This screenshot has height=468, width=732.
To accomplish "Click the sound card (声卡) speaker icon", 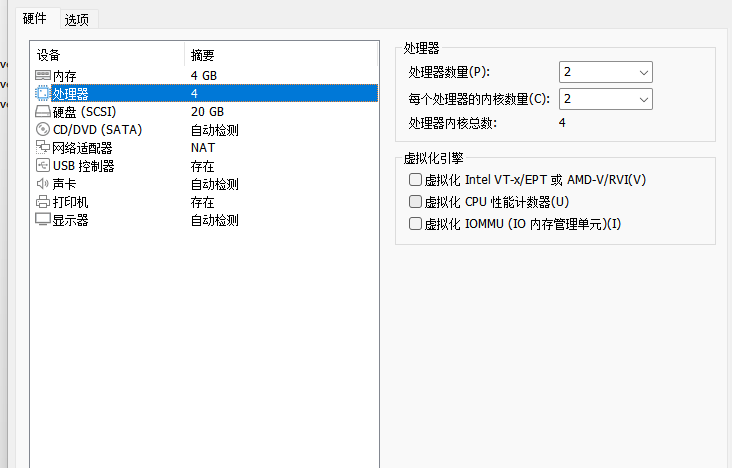I will tap(43, 184).
